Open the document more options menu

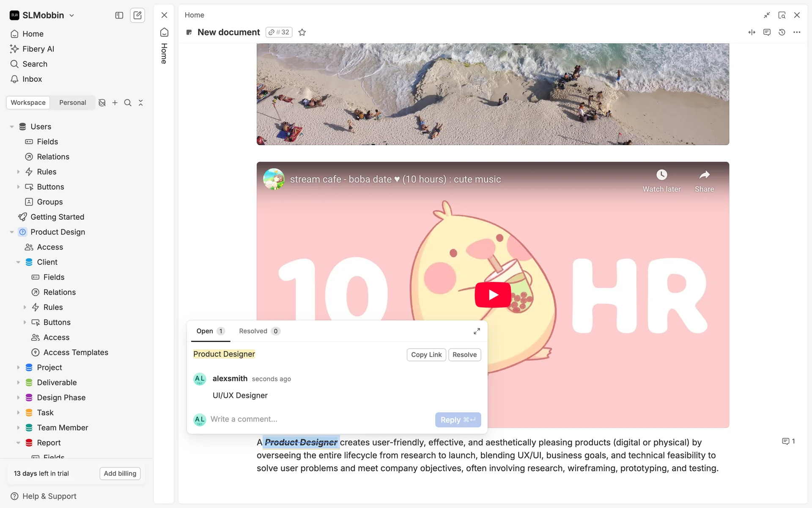click(797, 32)
